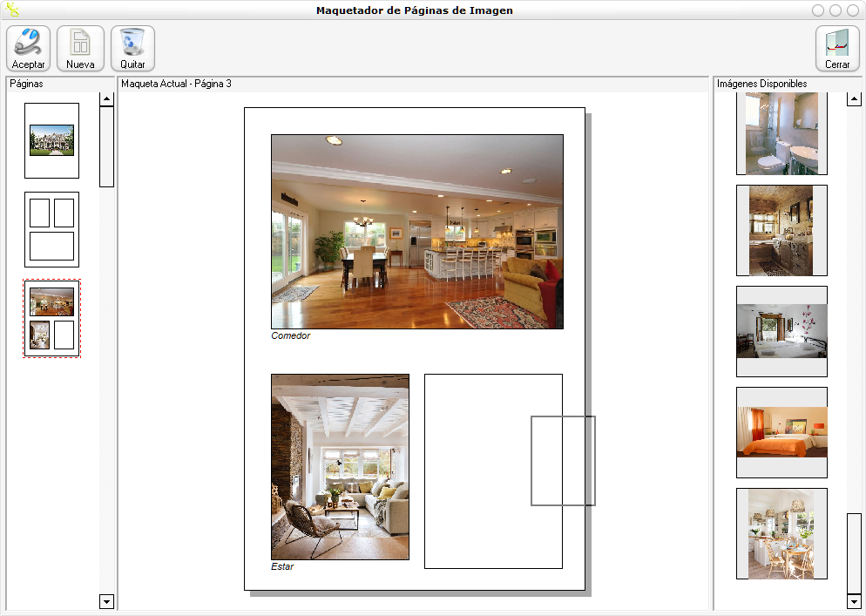Choose the bathroom with toilet image
The width and height of the screenshot is (866, 616).
781,134
